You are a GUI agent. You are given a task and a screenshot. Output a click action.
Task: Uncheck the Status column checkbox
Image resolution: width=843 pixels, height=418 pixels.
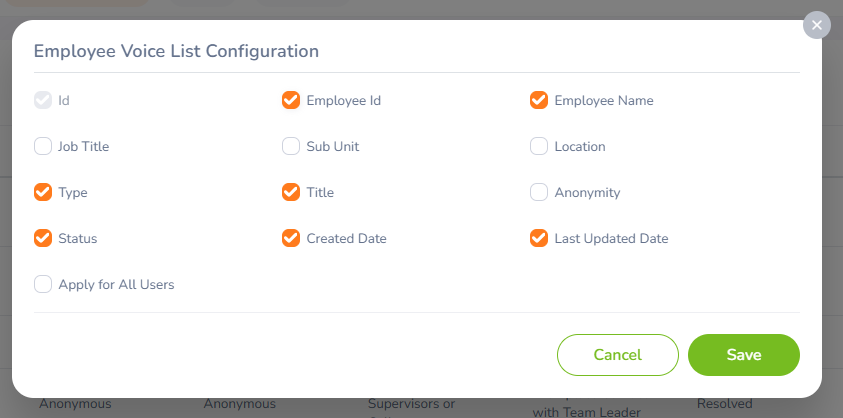(43, 238)
